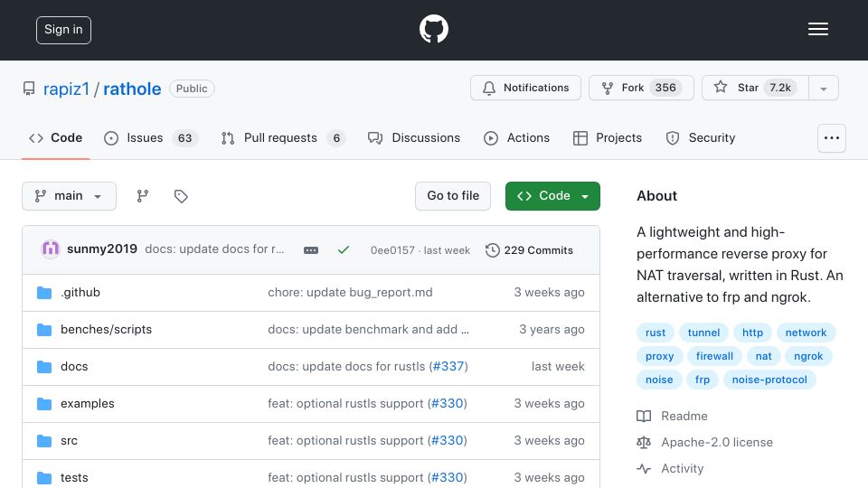Expand the Star lists dropdown arrow
This screenshot has height=488, width=868.
(824, 89)
